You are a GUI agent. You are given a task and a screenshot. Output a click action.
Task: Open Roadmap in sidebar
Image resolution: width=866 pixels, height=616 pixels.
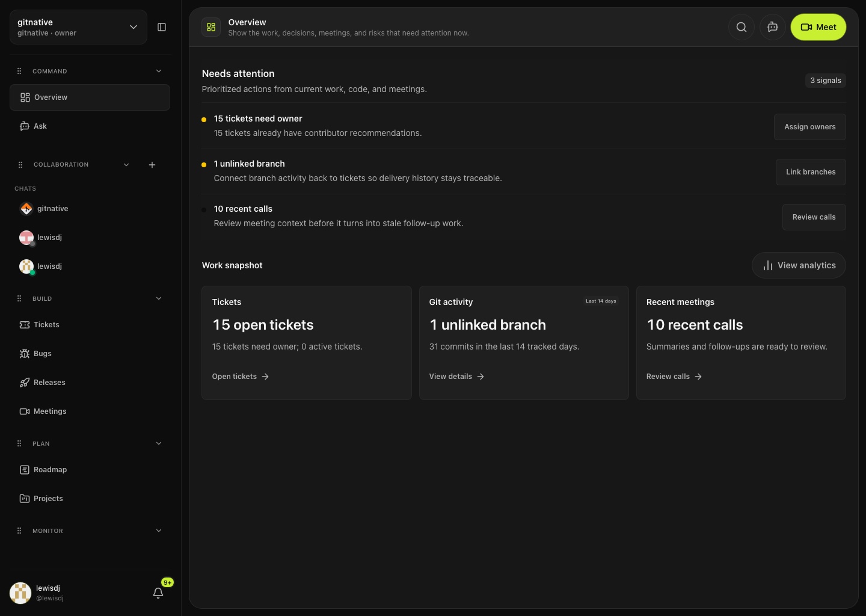90,470
